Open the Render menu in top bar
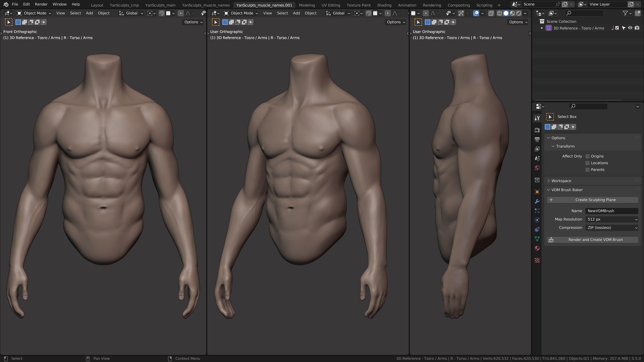Screen dimensions: 644x362 41,4
